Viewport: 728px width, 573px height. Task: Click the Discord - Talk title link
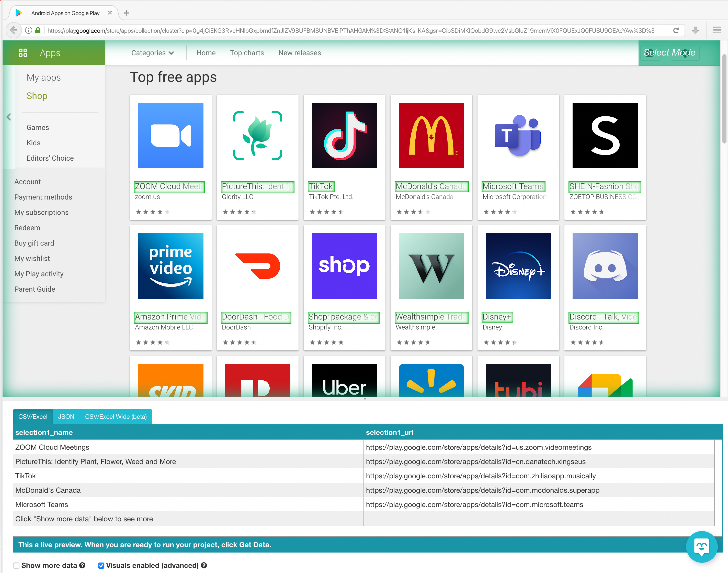604,317
